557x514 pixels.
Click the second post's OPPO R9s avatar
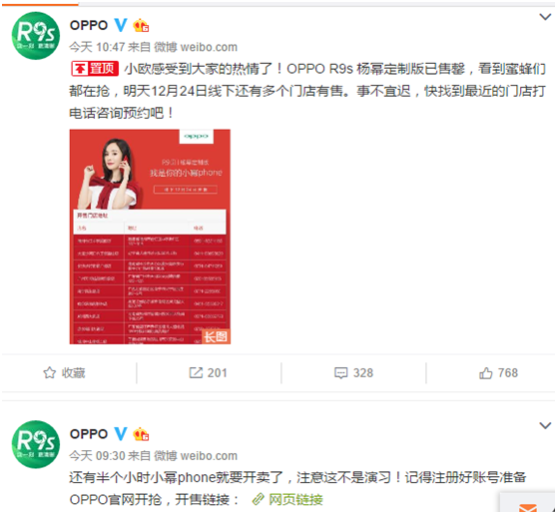click(x=36, y=444)
